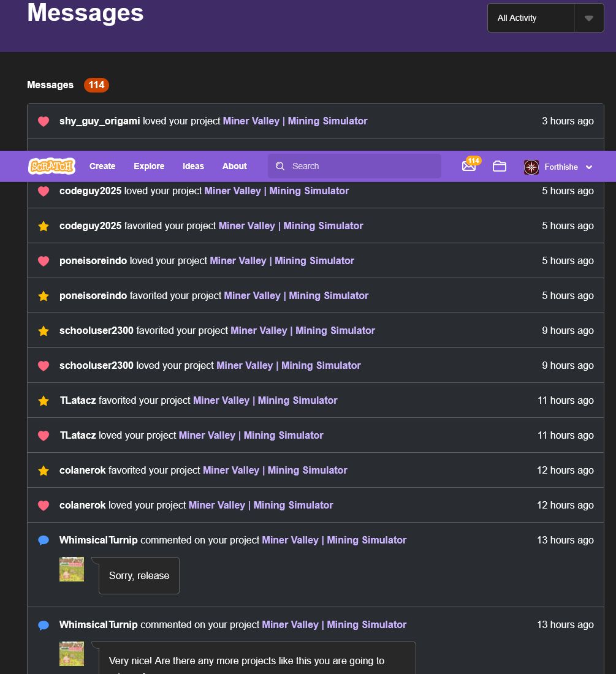Click the '3 hours ago' timestamp

pyautogui.click(x=568, y=121)
